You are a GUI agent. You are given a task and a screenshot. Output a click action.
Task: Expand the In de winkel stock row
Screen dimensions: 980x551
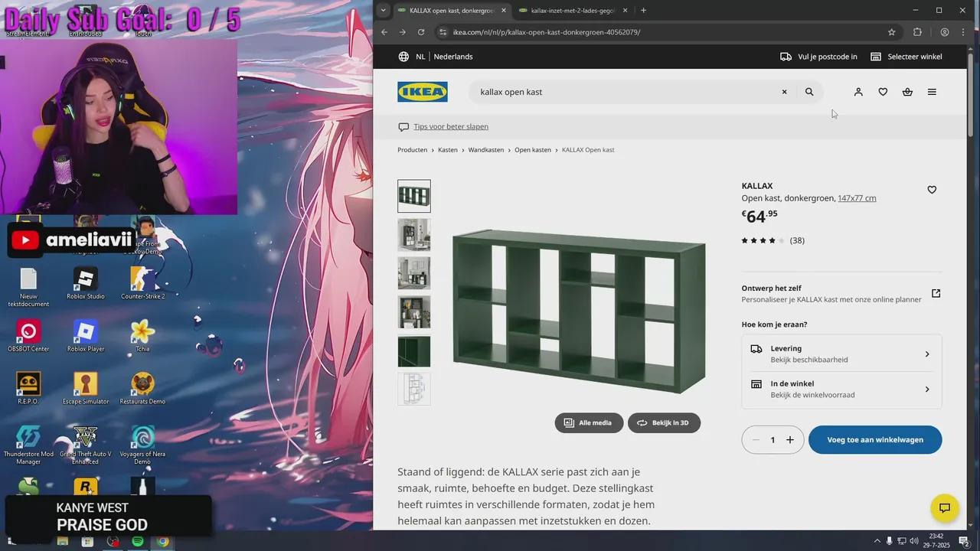pyautogui.click(x=841, y=390)
